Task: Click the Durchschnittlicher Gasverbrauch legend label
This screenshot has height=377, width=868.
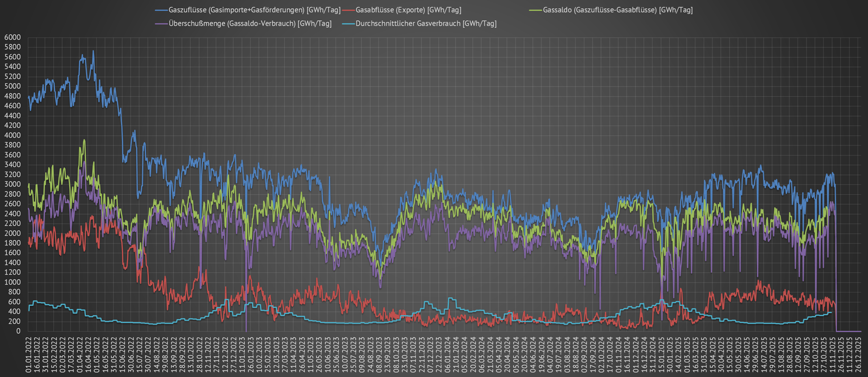Action: tap(426, 24)
